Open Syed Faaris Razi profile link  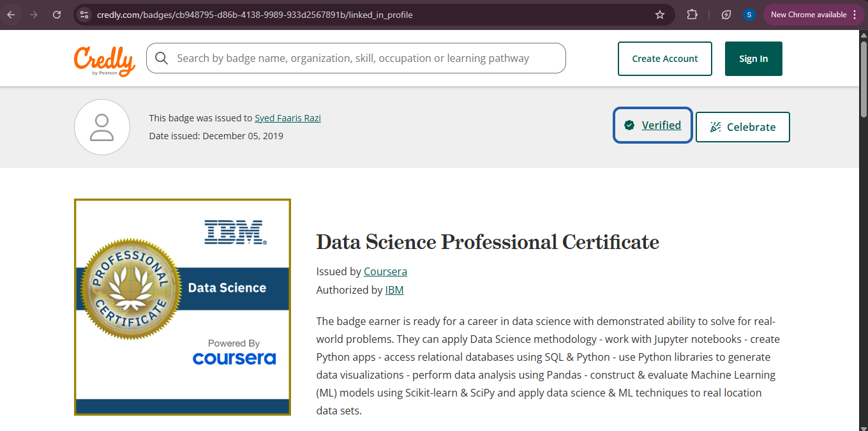coord(288,117)
